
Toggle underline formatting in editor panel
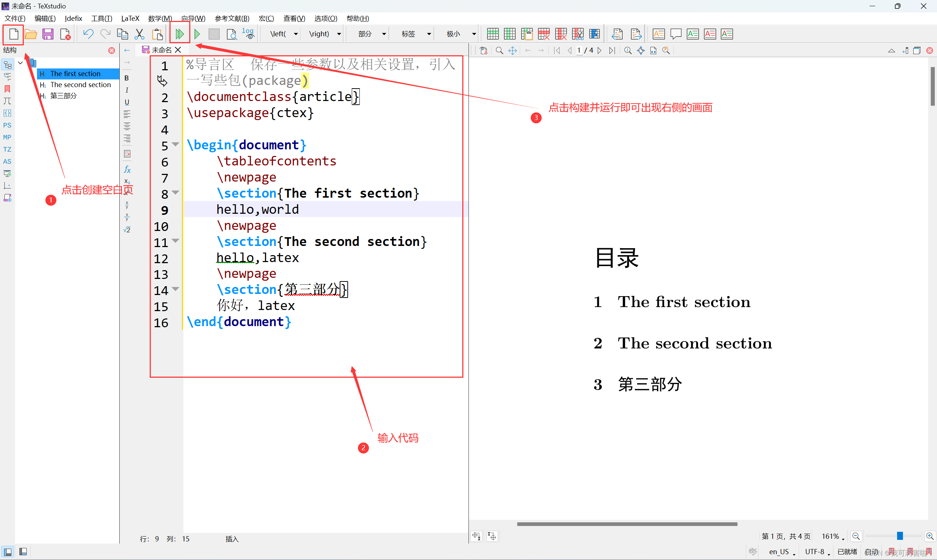(127, 102)
